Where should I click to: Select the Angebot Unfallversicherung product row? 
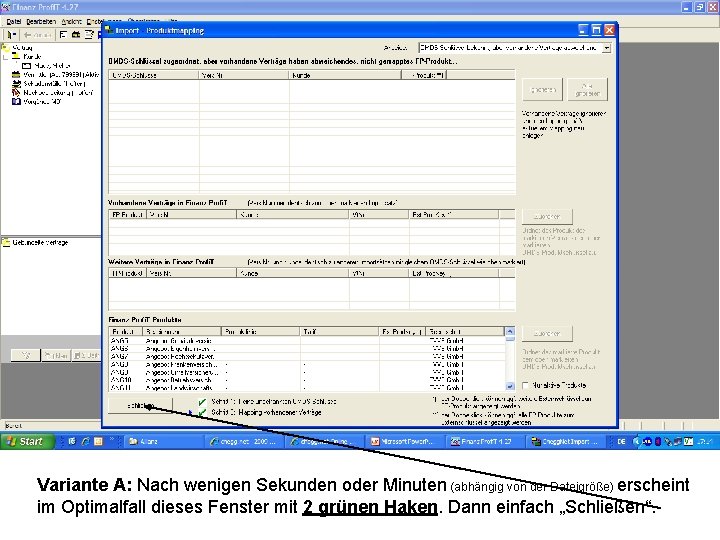[307, 372]
